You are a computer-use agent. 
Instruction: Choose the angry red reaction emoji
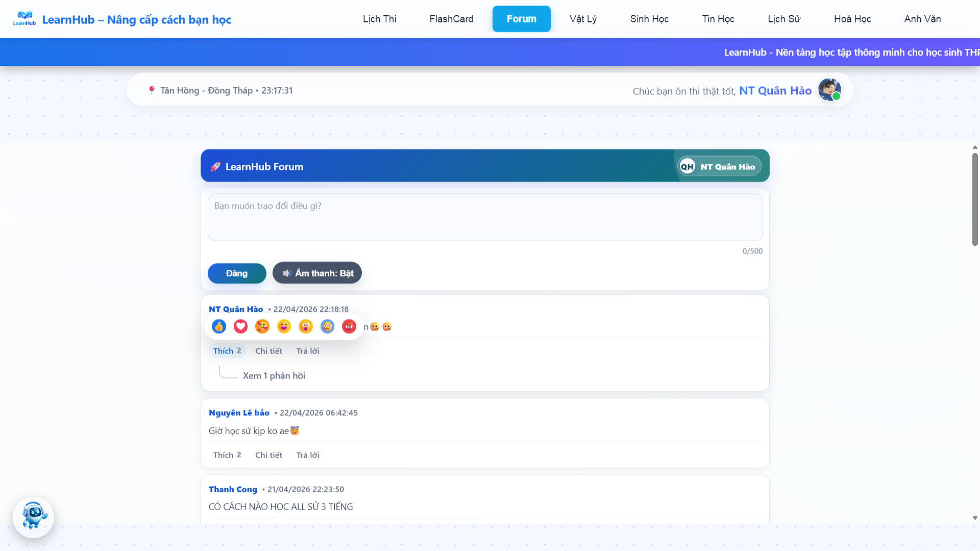coord(349,327)
